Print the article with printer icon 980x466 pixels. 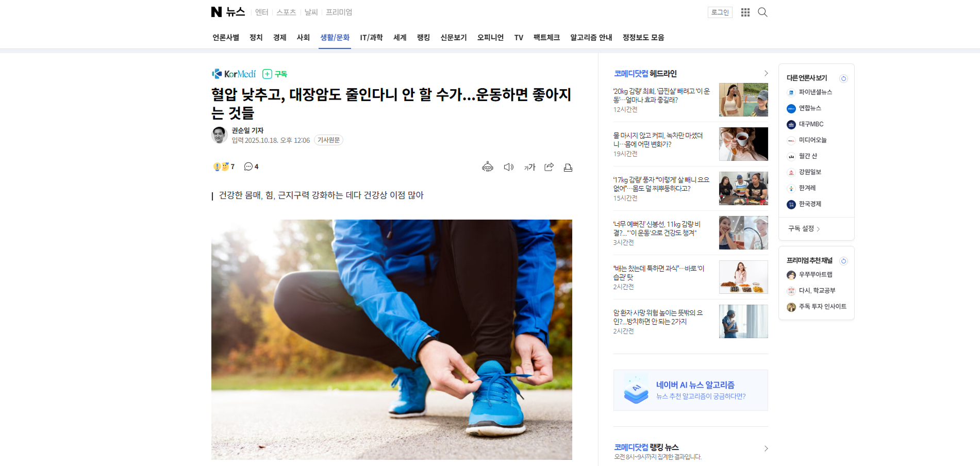tap(568, 167)
